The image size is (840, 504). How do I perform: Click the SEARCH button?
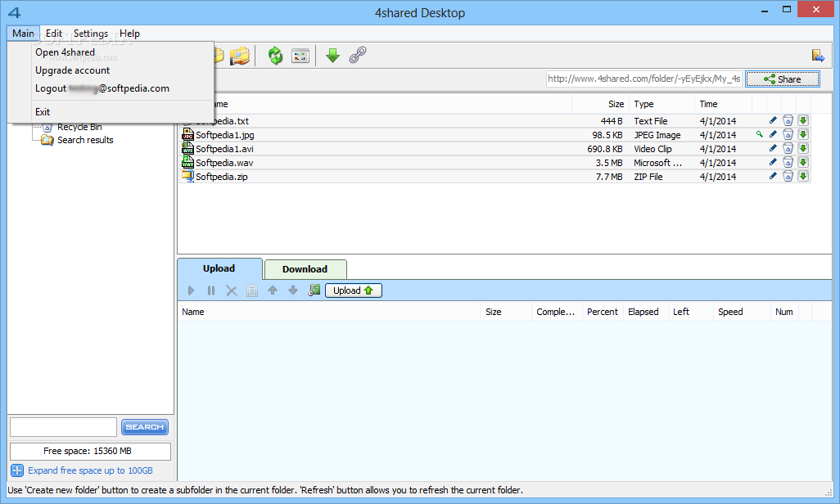click(x=145, y=427)
